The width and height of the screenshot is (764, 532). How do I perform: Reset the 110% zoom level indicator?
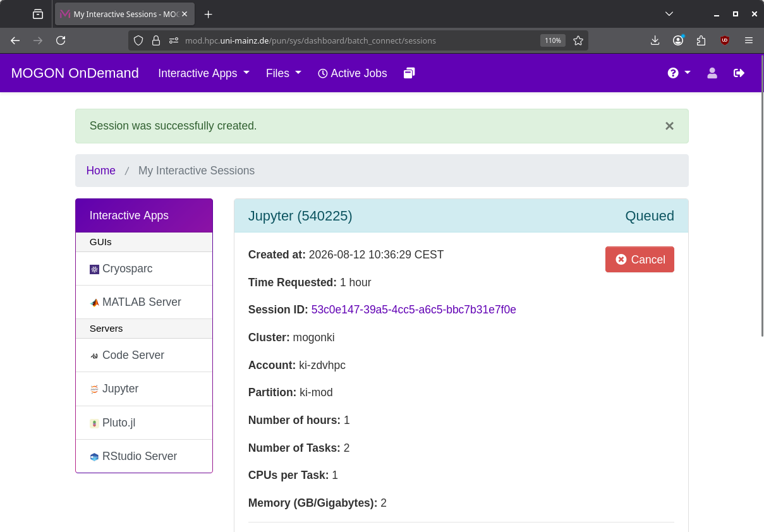(552, 40)
